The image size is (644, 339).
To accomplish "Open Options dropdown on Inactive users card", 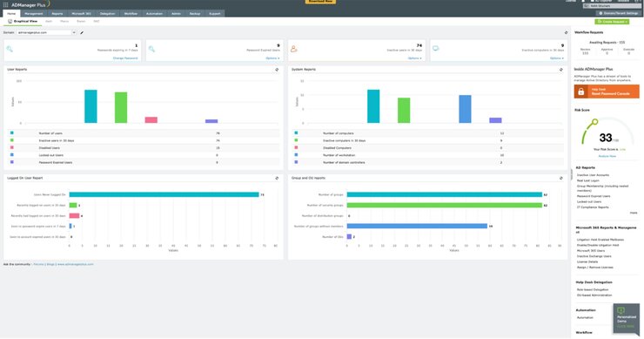I will [x=415, y=58].
